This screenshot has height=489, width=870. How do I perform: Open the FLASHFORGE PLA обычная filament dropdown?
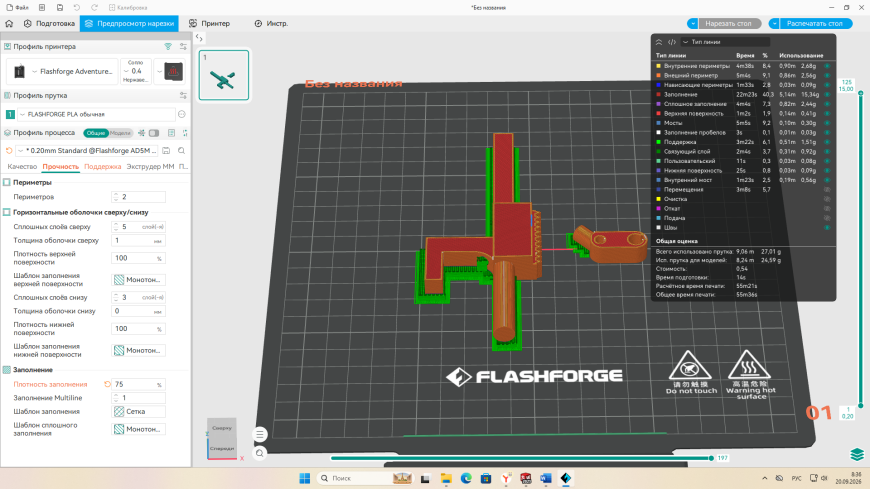pyautogui.click(x=97, y=114)
